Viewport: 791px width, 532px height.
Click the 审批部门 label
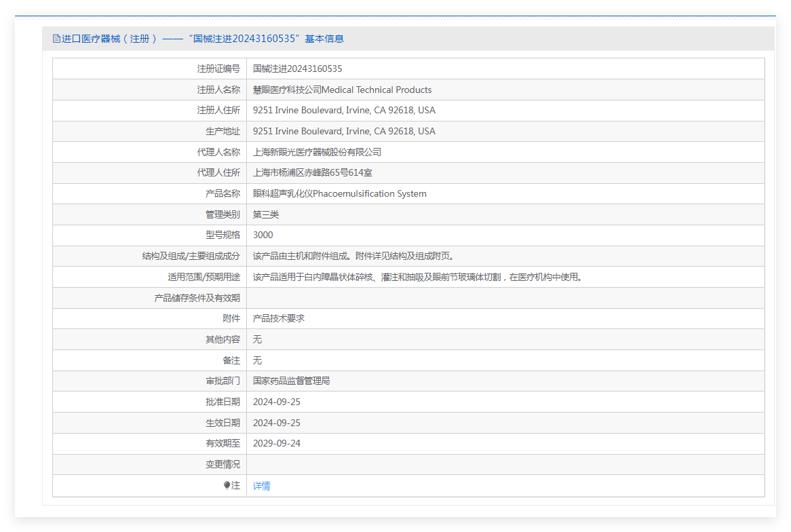pyautogui.click(x=223, y=381)
